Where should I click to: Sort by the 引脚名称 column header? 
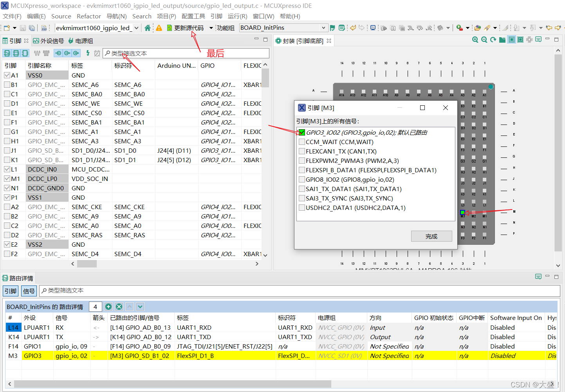pyautogui.click(x=47, y=65)
